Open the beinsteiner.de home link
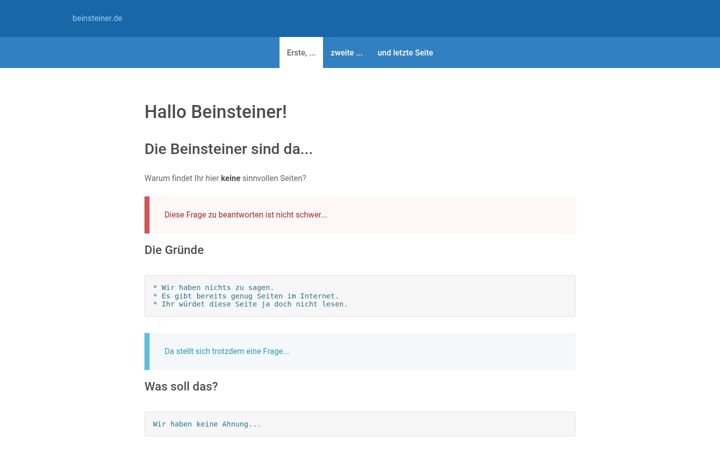This screenshot has width=720, height=450. (97, 18)
